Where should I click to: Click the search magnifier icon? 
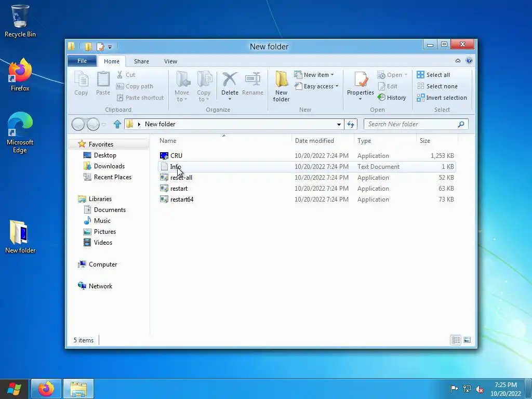click(461, 124)
